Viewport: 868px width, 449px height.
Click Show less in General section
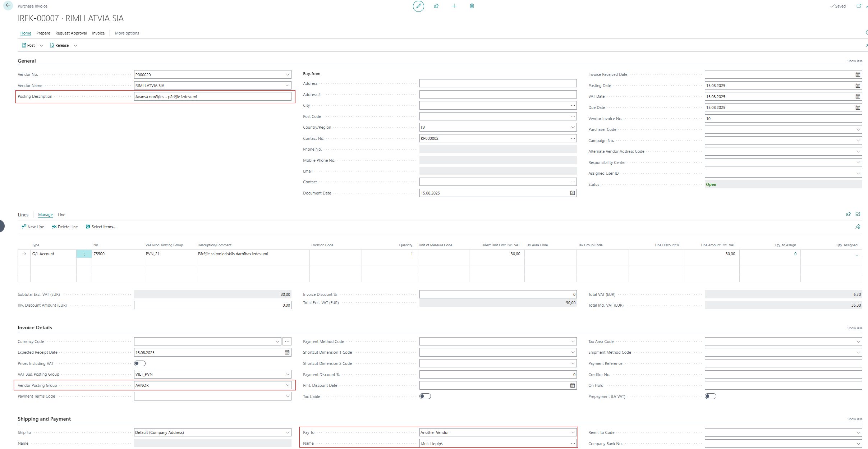tap(855, 61)
